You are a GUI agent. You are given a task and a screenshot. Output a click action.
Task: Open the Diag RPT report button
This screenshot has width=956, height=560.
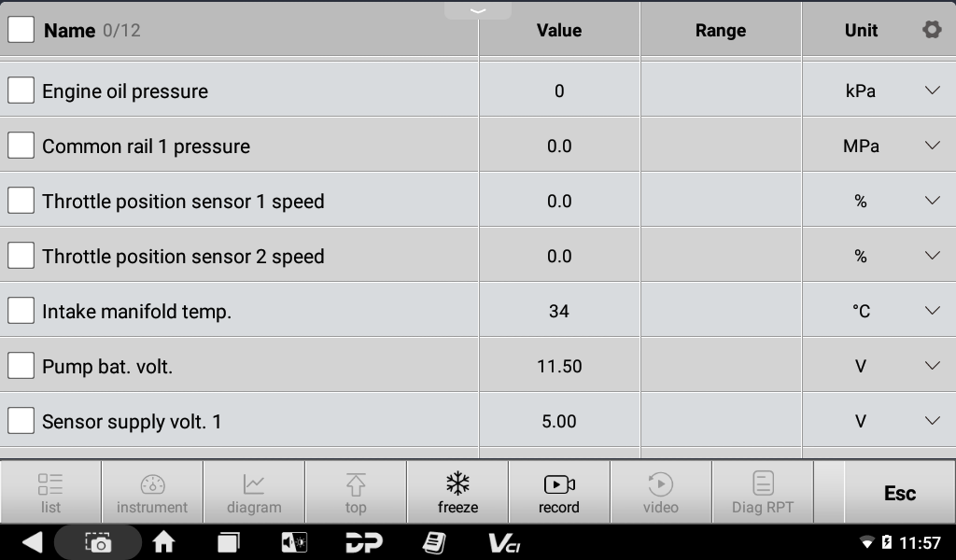(763, 493)
